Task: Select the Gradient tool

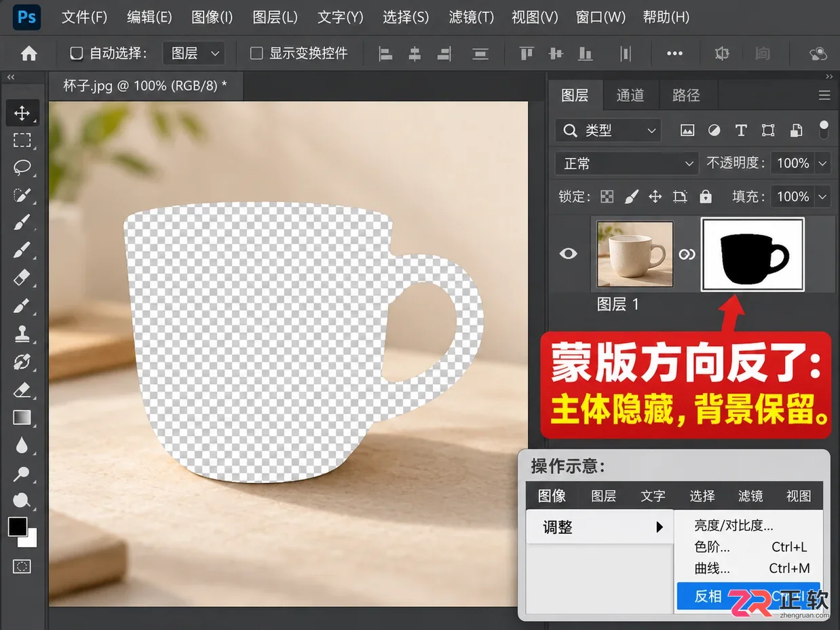Action: [x=22, y=417]
